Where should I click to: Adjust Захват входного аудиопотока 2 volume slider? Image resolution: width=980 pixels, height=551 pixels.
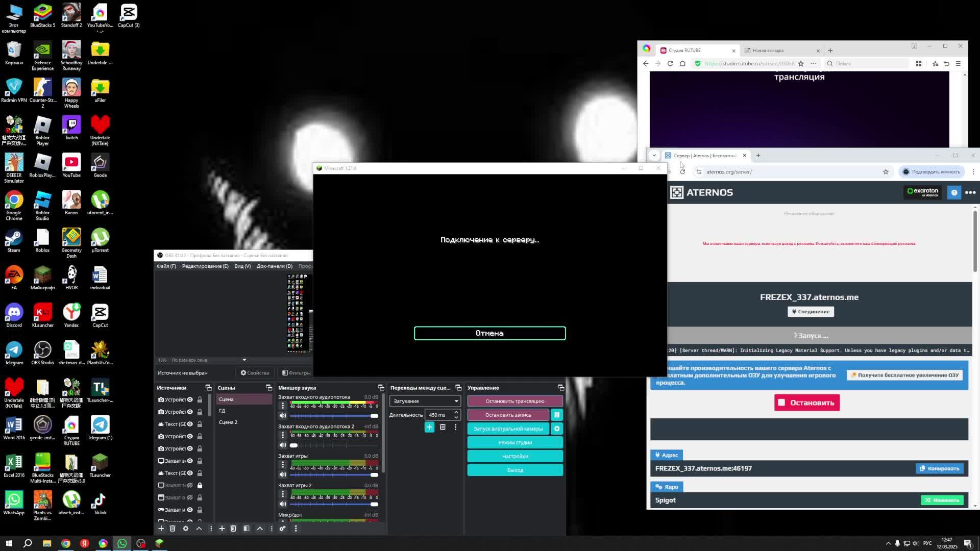pos(332,445)
